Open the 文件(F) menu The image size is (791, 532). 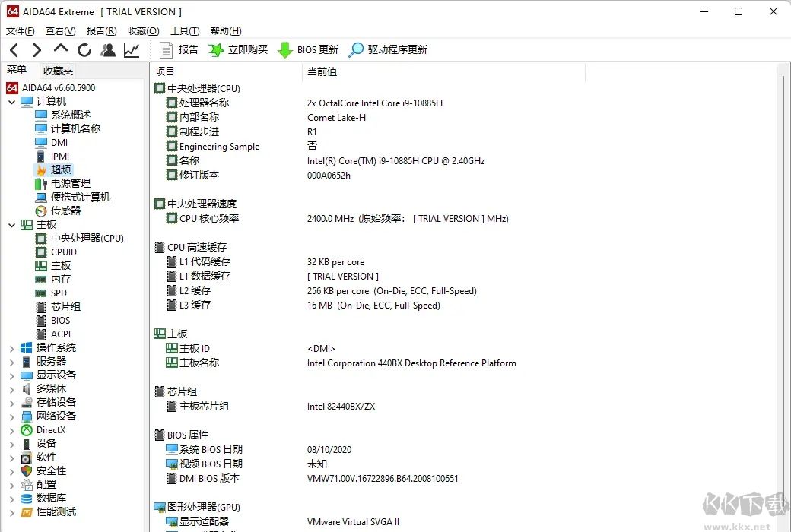coord(19,30)
